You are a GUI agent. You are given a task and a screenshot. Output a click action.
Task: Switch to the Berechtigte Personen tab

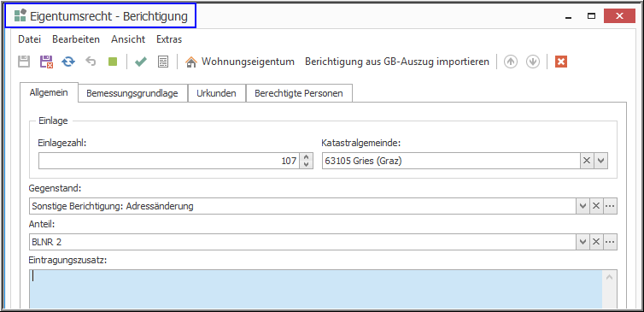[299, 93]
